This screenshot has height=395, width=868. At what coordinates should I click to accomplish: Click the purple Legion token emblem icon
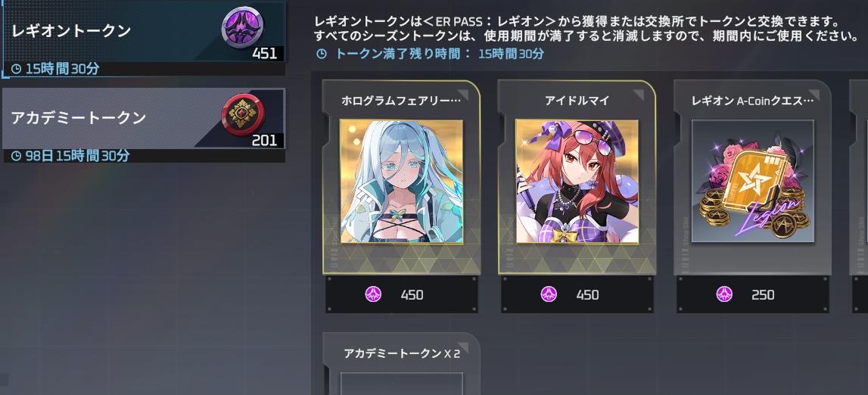[x=242, y=27]
